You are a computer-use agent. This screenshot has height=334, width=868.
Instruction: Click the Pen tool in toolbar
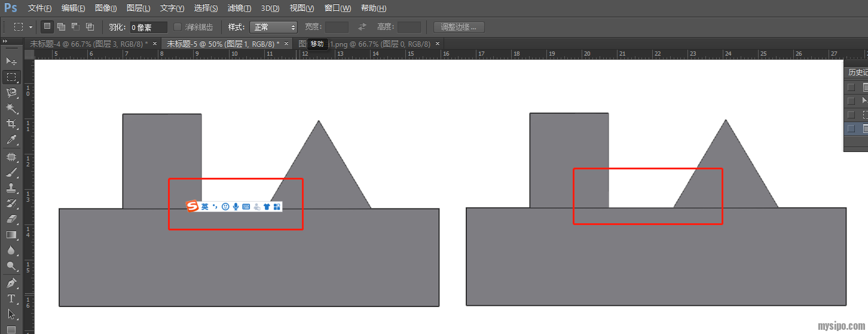coord(11,283)
